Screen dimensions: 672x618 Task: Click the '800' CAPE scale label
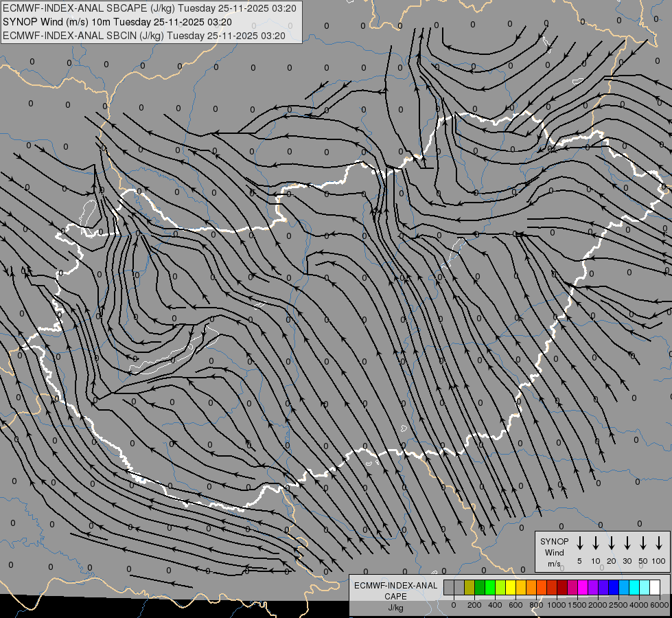(536, 605)
